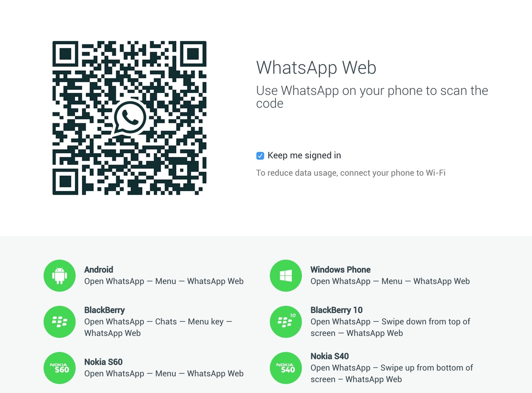Image resolution: width=532 pixels, height=393 pixels.
Task: Click the Nokia S40 green icon
Action: click(286, 368)
